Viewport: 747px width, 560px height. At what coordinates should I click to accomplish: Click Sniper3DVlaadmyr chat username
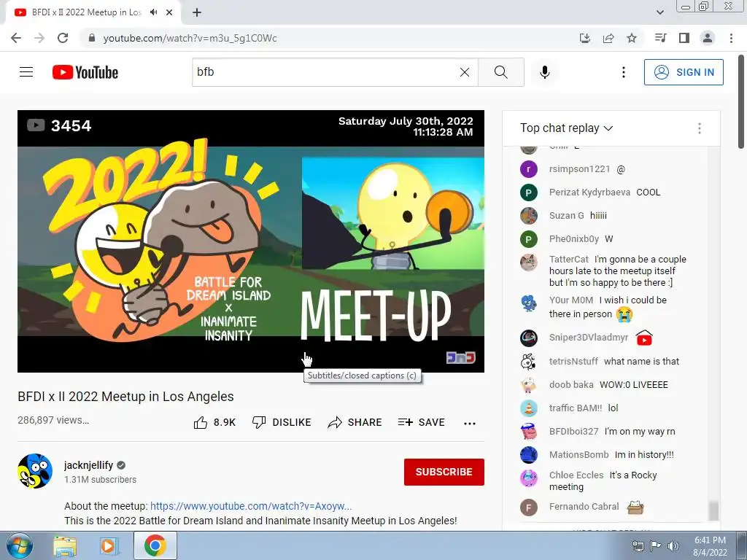pyautogui.click(x=589, y=337)
